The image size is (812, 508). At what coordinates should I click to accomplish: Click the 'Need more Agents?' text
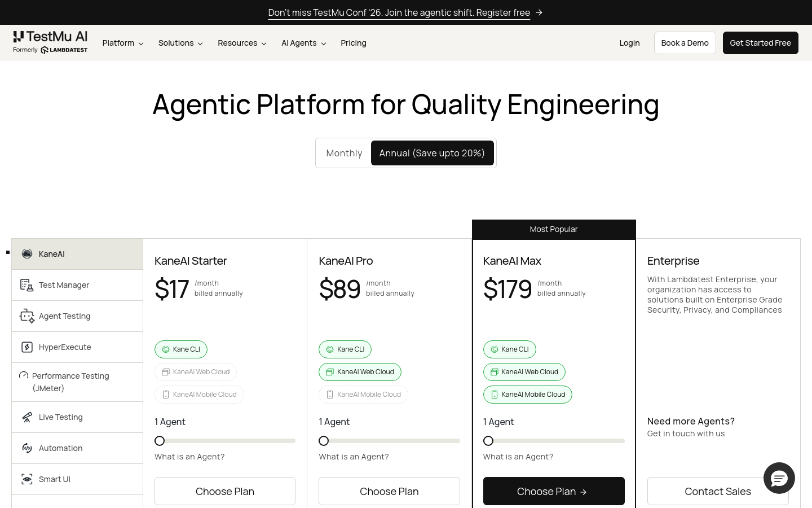691,421
